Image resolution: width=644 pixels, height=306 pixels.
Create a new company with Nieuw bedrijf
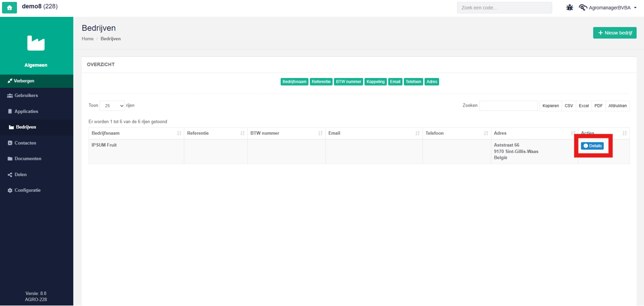tap(614, 33)
